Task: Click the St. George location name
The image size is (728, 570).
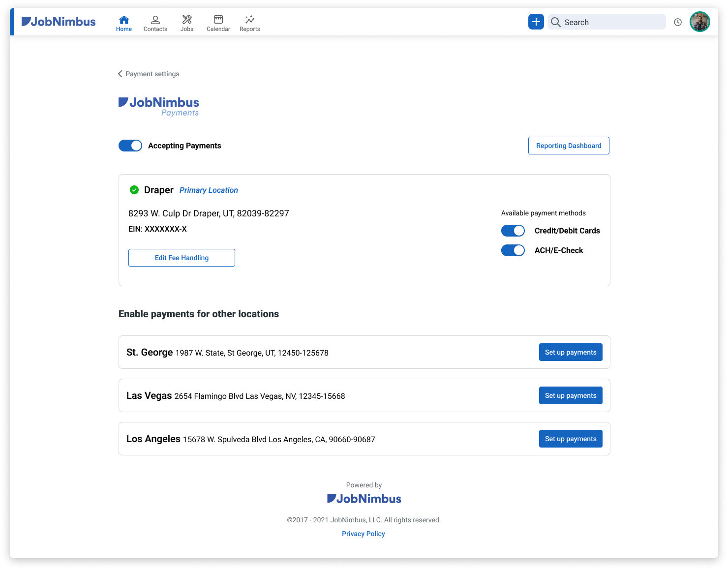Action: 150,352
